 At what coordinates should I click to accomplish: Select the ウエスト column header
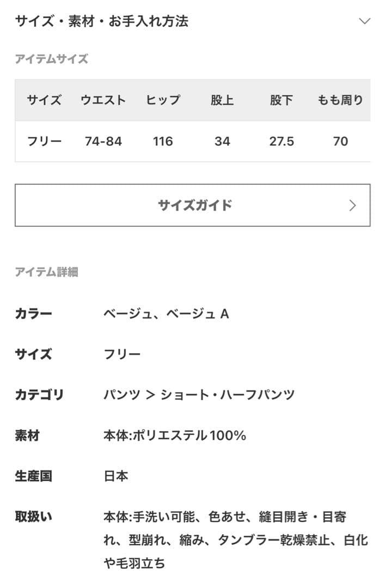(102, 100)
